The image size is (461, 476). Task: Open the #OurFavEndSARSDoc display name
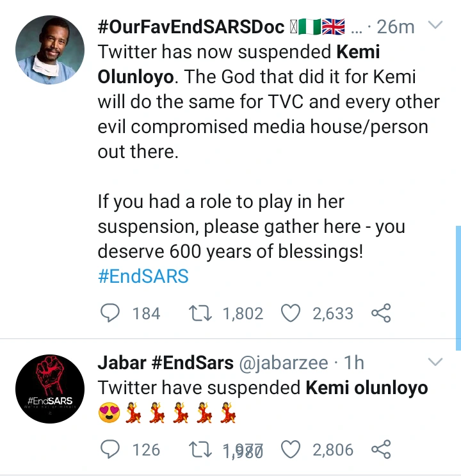pyautogui.click(x=191, y=27)
